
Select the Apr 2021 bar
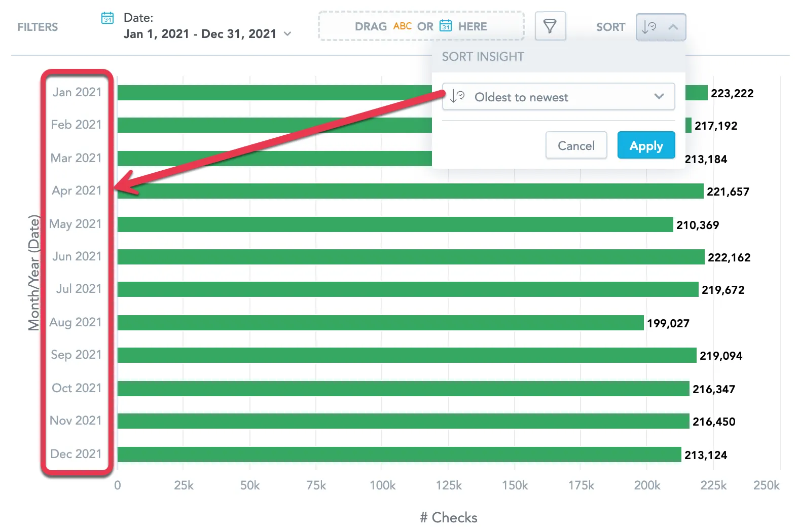click(410, 191)
